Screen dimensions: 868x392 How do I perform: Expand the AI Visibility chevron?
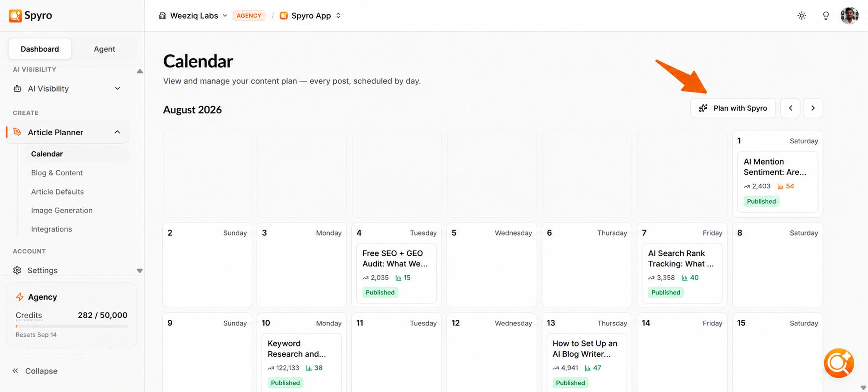pyautogui.click(x=117, y=88)
